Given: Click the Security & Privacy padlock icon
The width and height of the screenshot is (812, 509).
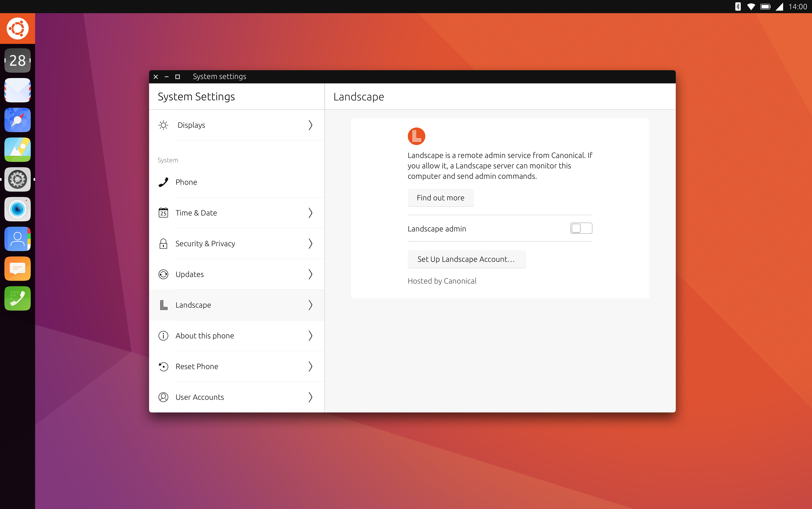Looking at the screenshot, I should click(x=163, y=243).
